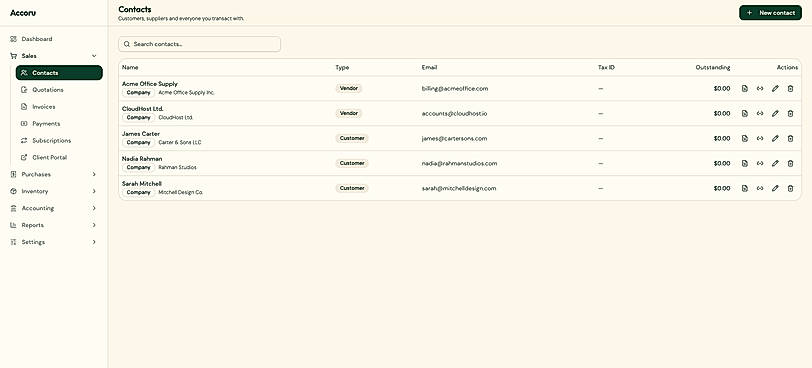The image size is (812, 368).
Task: Delete CloudHost Ltd. using the trash icon
Action: pos(790,113)
